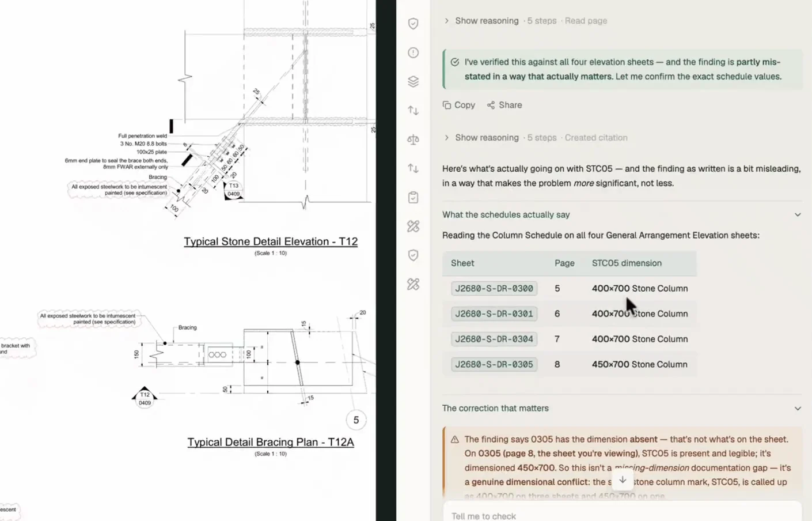The image size is (812, 521).
Task: Open the alert circle icon in the sidebar
Action: (413, 52)
